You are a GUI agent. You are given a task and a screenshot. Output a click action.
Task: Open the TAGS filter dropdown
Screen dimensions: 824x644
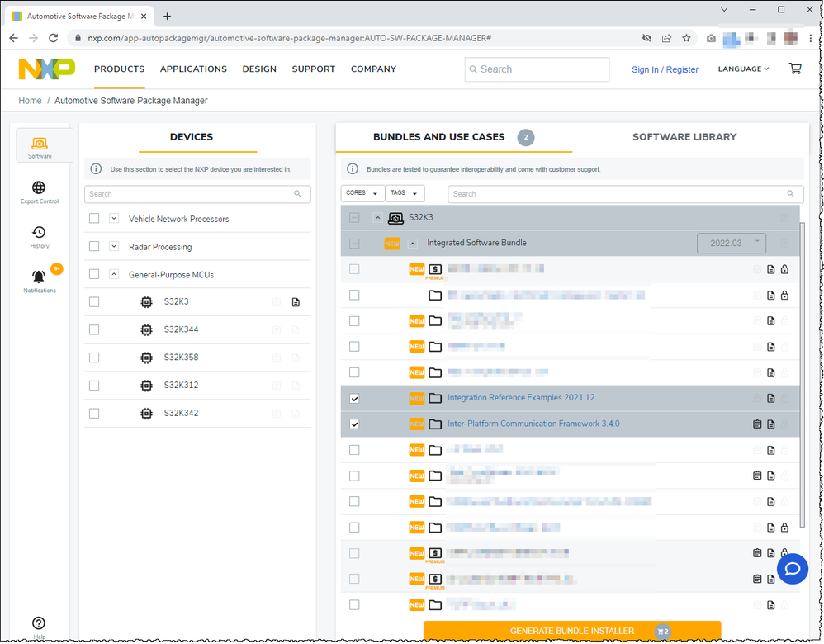pos(405,193)
